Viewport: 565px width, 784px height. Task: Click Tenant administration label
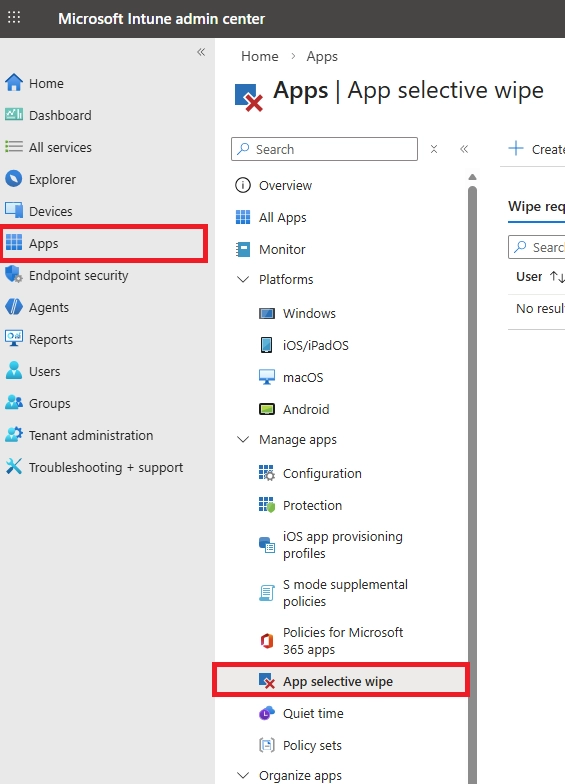91,436
